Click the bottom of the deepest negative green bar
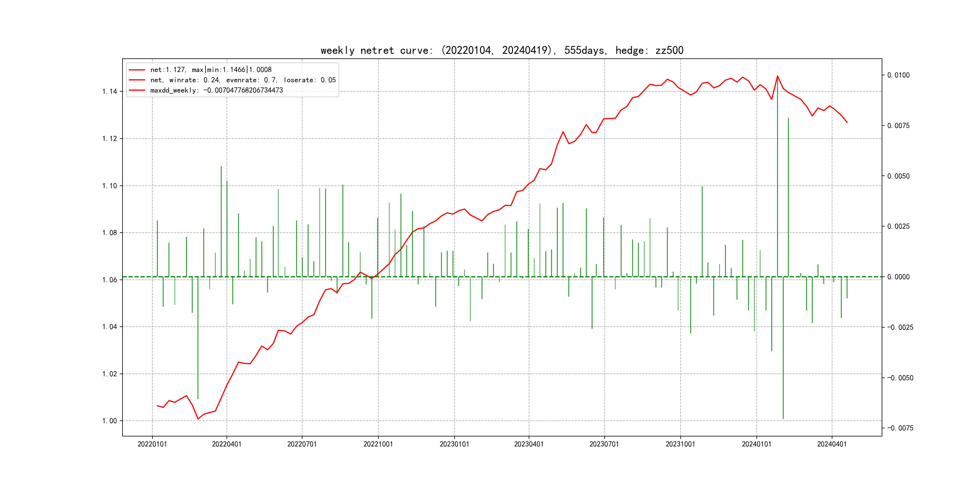Image resolution: width=980 pixels, height=490 pixels. (x=783, y=419)
